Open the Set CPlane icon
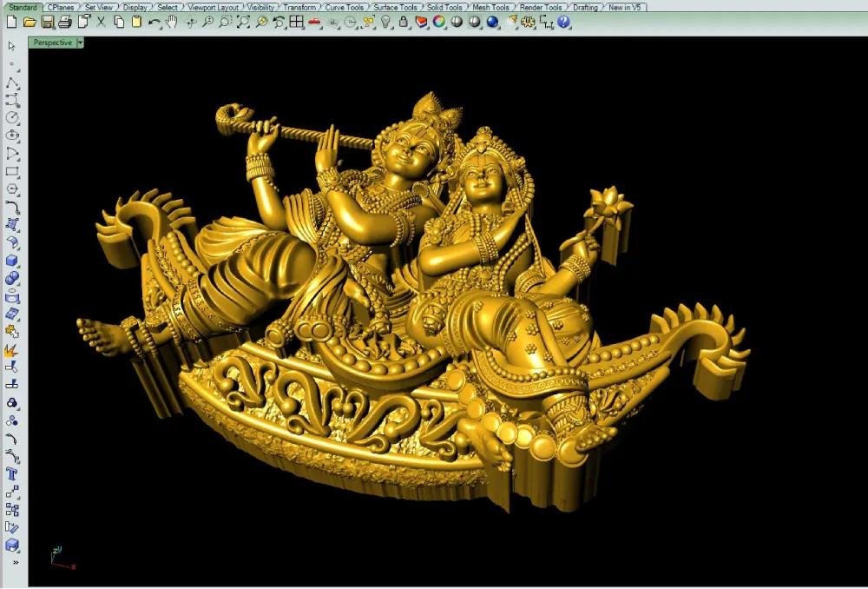 pos(332,23)
